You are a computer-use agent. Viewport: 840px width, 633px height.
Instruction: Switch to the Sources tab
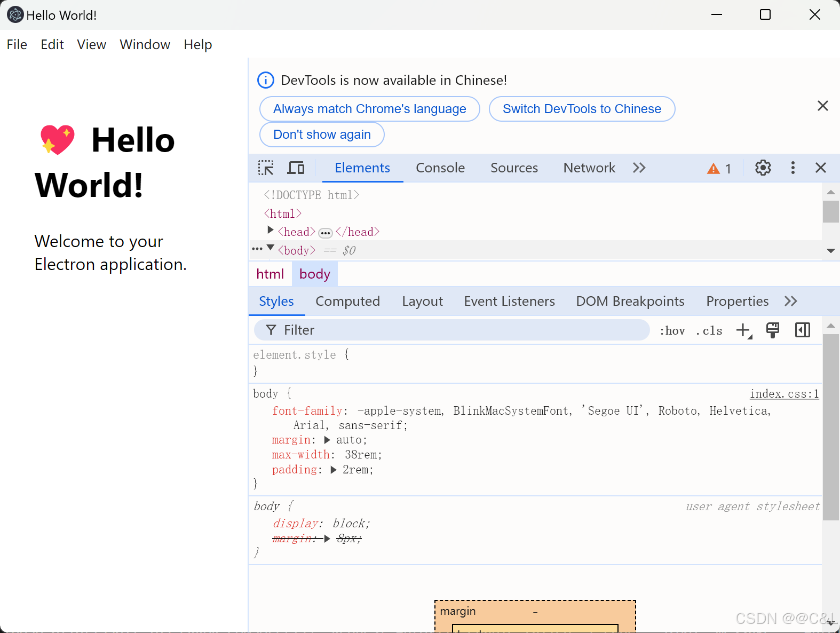[x=514, y=168]
